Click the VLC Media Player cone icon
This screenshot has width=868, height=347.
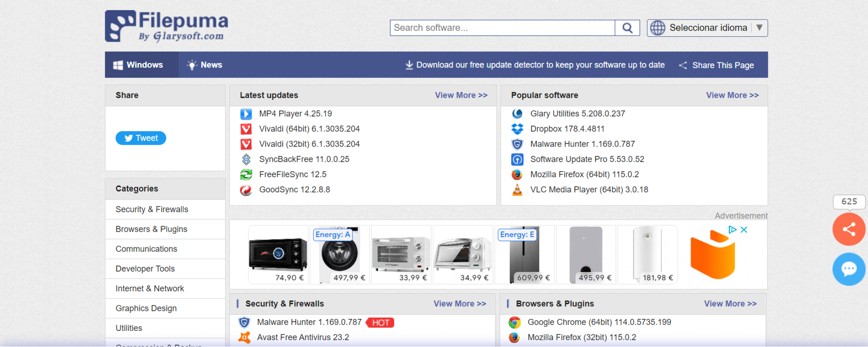[517, 190]
